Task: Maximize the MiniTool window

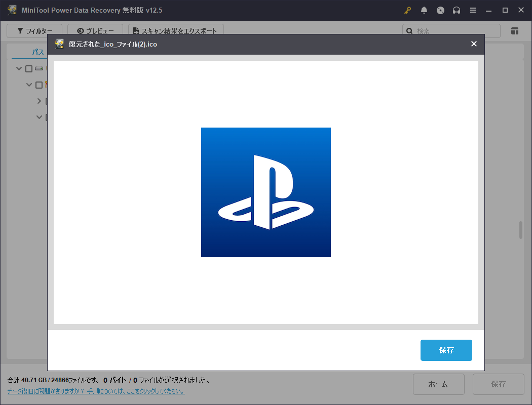Action: pos(505,10)
